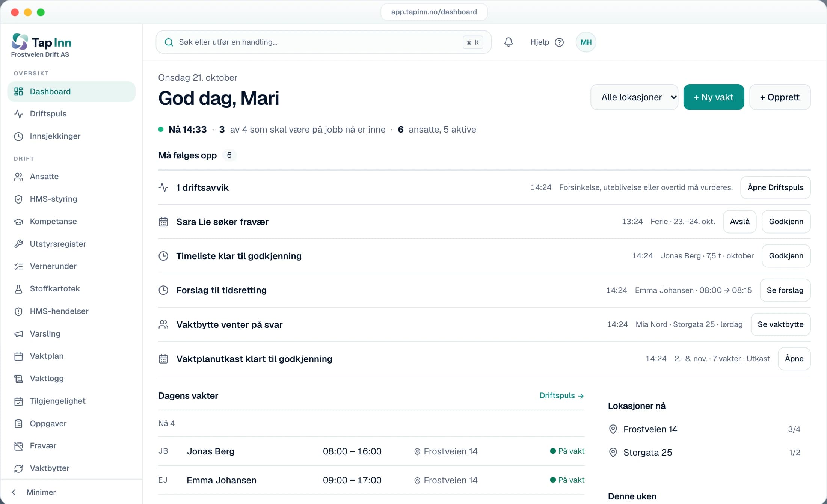Open Oppgaver in the sidebar
The image size is (827, 504).
[x=71, y=424]
